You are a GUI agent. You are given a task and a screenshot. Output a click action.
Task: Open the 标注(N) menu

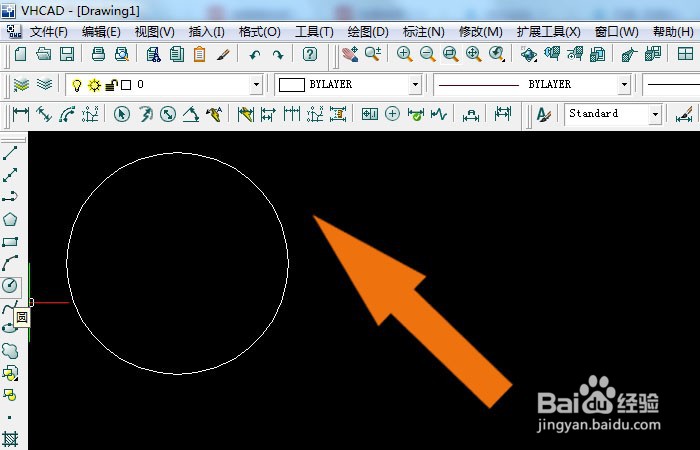(x=424, y=32)
